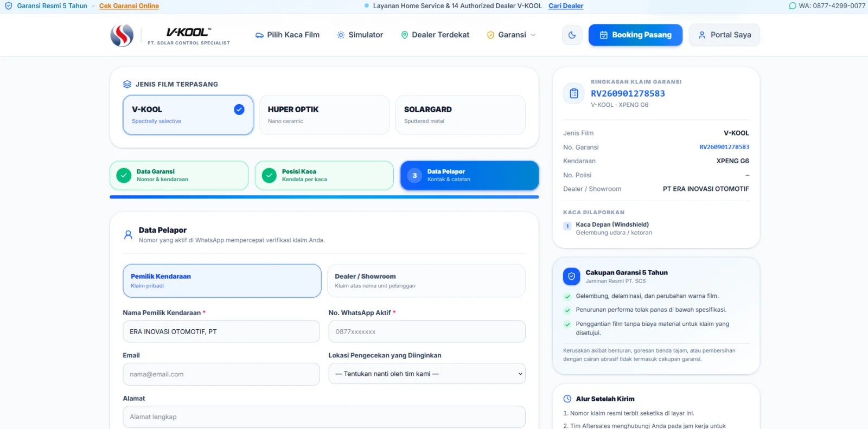This screenshot has height=429, width=868.
Task: Click the sun icon next to Simulator
Action: [x=341, y=35]
